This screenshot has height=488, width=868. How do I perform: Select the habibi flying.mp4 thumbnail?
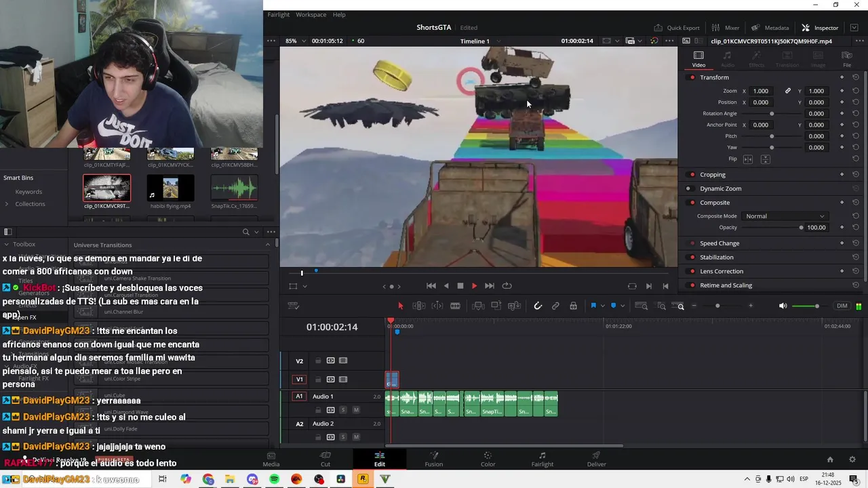pyautogui.click(x=170, y=188)
